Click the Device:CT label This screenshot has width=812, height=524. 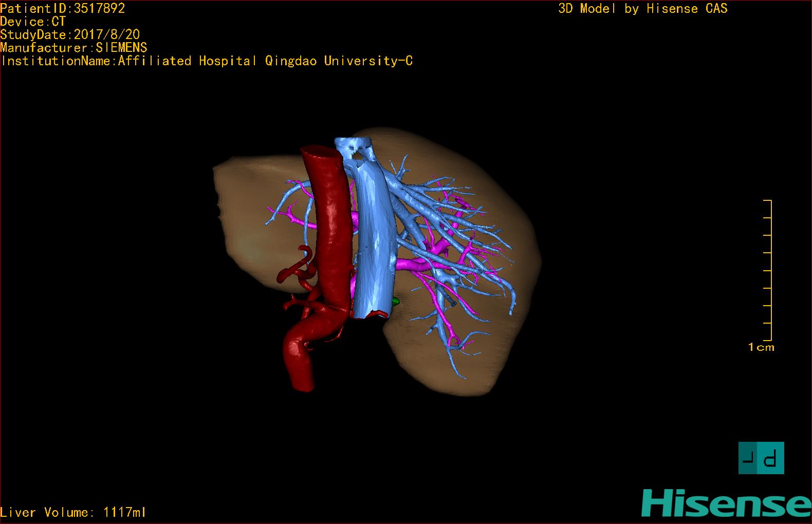click(33, 22)
